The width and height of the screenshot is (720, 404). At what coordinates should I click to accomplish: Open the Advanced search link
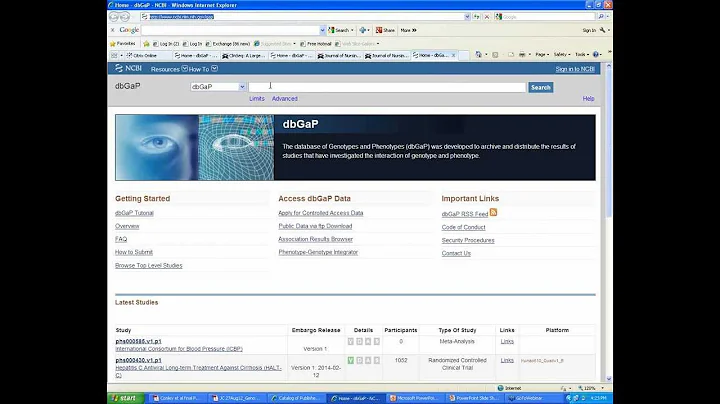coord(285,99)
